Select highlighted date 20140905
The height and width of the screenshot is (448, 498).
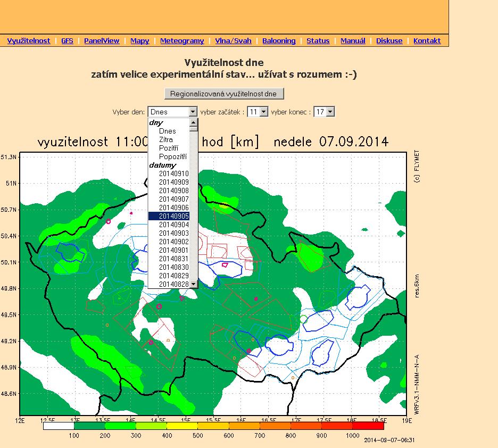point(173,216)
